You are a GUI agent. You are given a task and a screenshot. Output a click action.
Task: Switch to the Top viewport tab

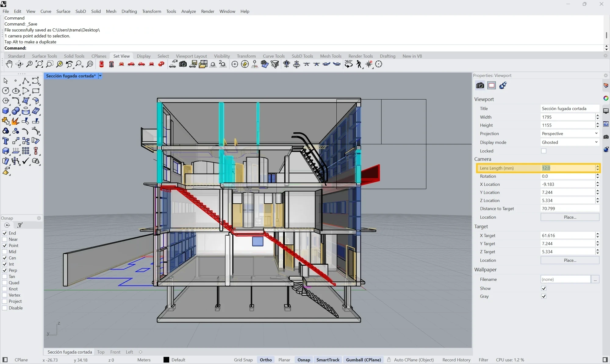coord(101,352)
